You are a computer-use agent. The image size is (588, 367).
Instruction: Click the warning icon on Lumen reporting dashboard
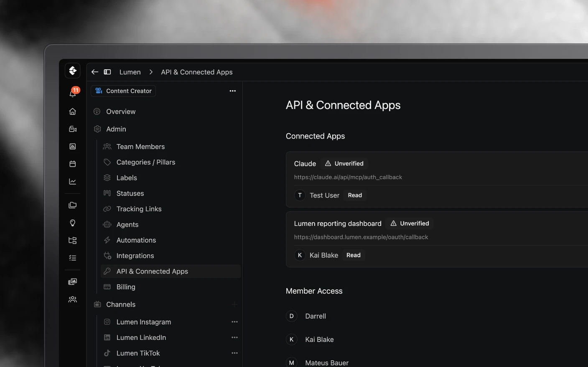click(x=393, y=223)
